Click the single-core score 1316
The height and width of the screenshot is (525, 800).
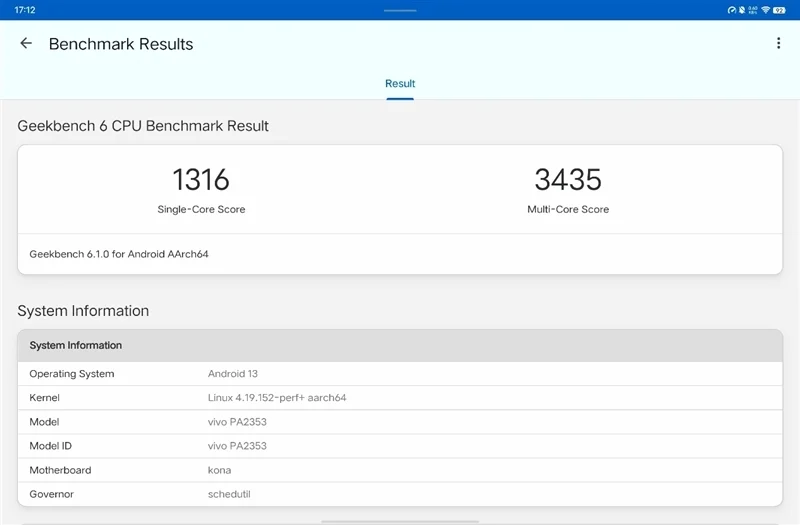(201, 180)
